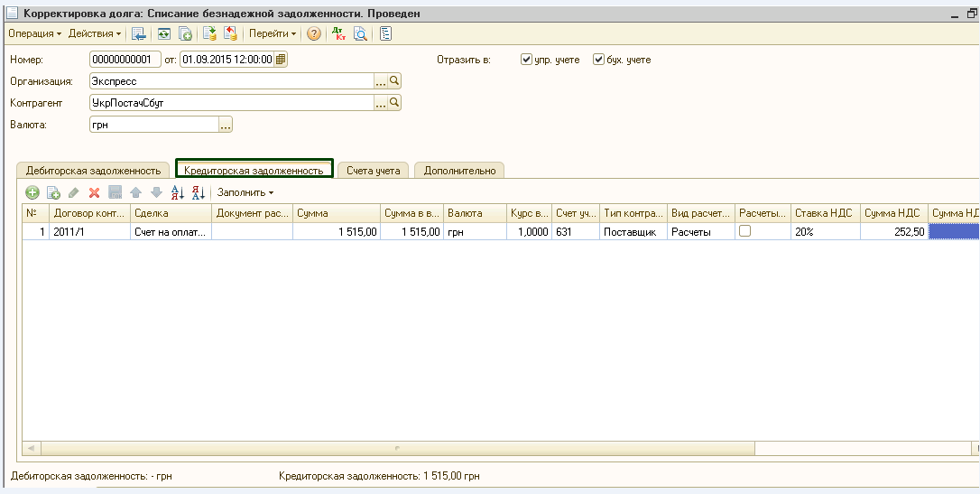Image resolution: width=980 pixels, height=494 pixels.
Task: Click the Договор конт... column header
Action: pos(90,213)
